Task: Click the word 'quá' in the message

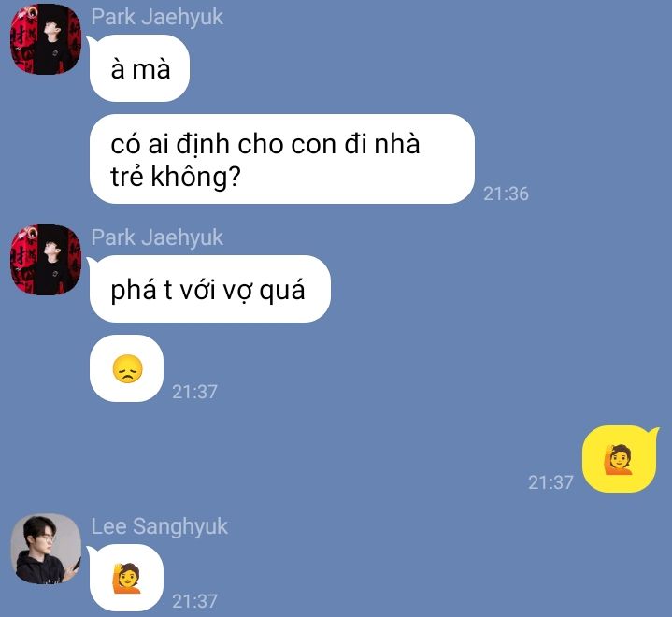Action: click(282, 291)
